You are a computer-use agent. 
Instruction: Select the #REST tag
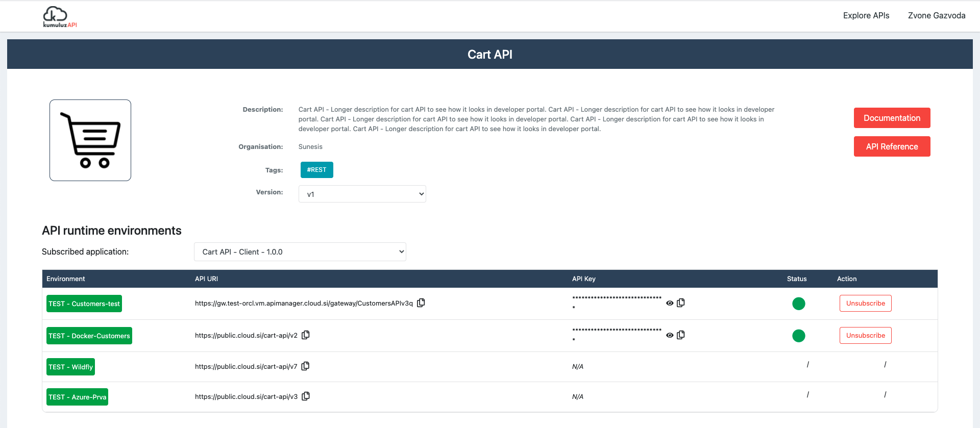point(316,170)
